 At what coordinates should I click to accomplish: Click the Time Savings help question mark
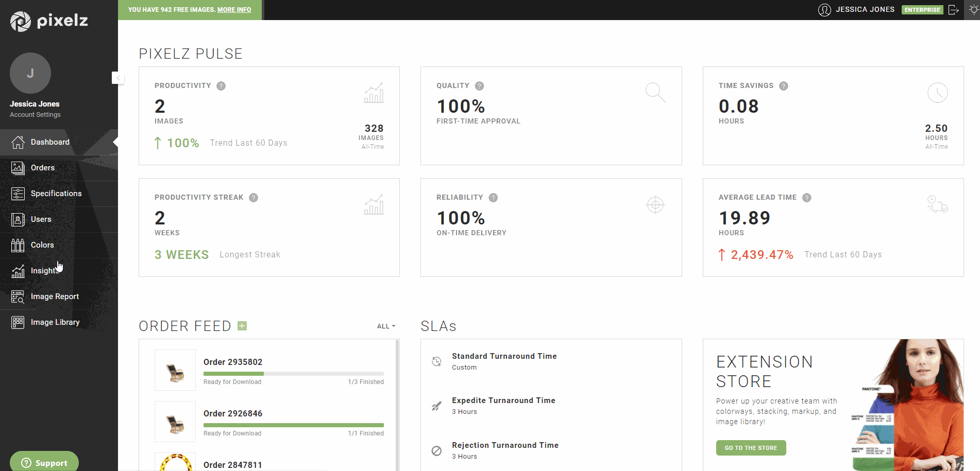click(783, 86)
